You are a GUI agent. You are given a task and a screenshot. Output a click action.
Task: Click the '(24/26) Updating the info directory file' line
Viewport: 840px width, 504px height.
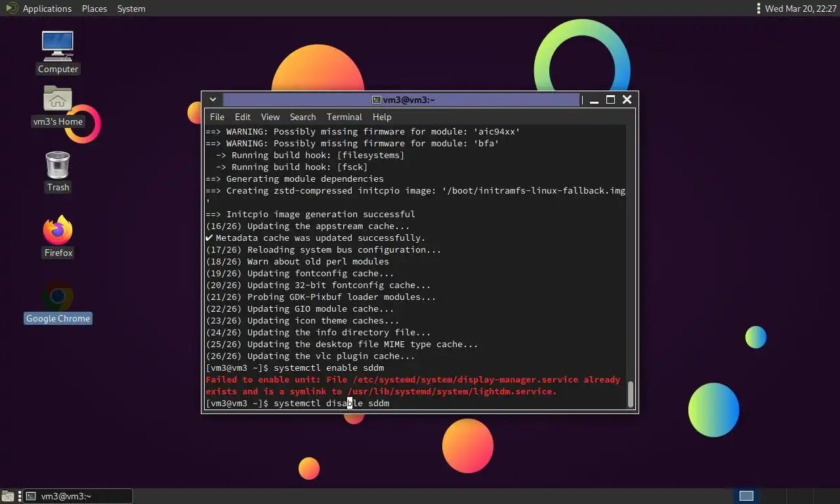pyautogui.click(x=318, y=332)
